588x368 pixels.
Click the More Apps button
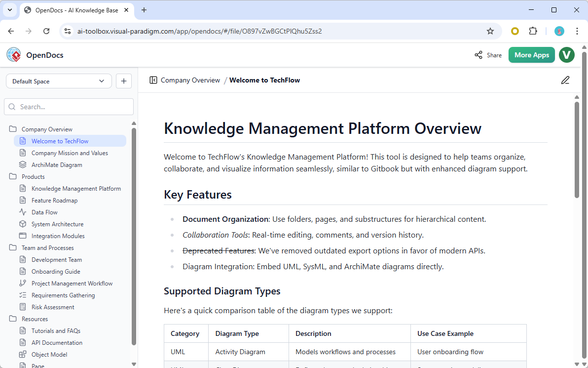pyautogui.click(x=531, y=55)
